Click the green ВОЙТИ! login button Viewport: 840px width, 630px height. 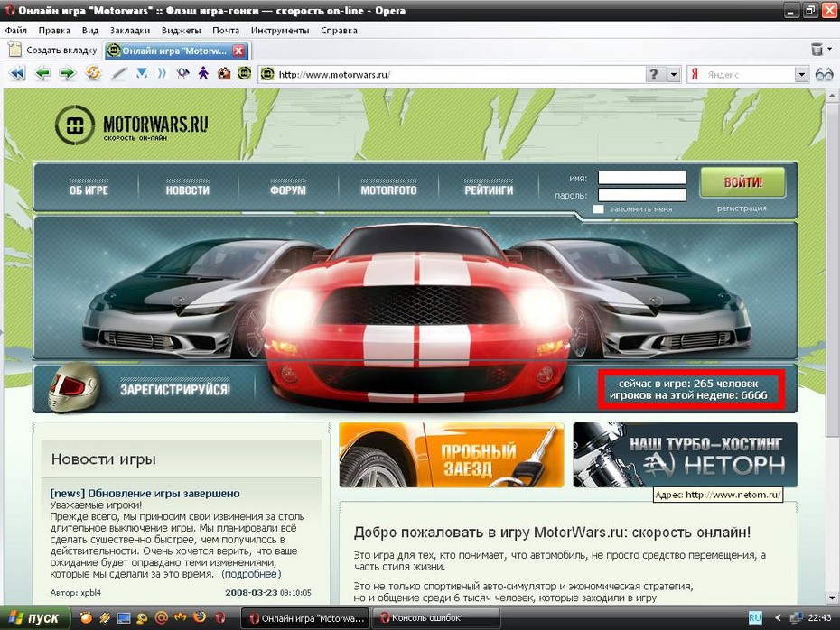pos(742,182)
